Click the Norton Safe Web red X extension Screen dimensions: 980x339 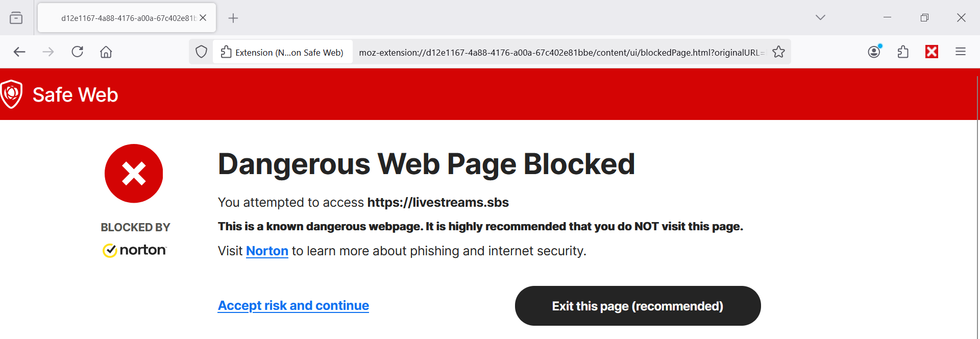click(x=932, y=52)
